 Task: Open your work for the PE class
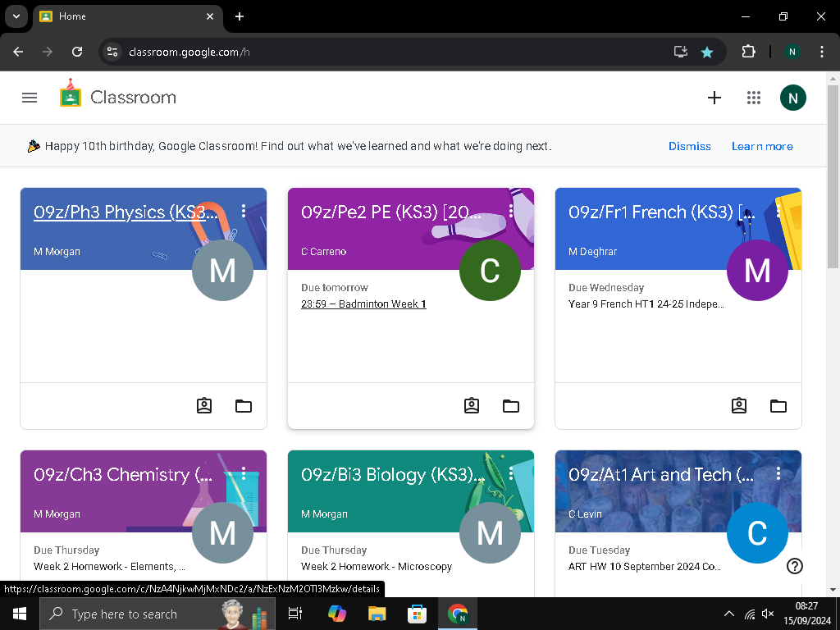[472, 405]
